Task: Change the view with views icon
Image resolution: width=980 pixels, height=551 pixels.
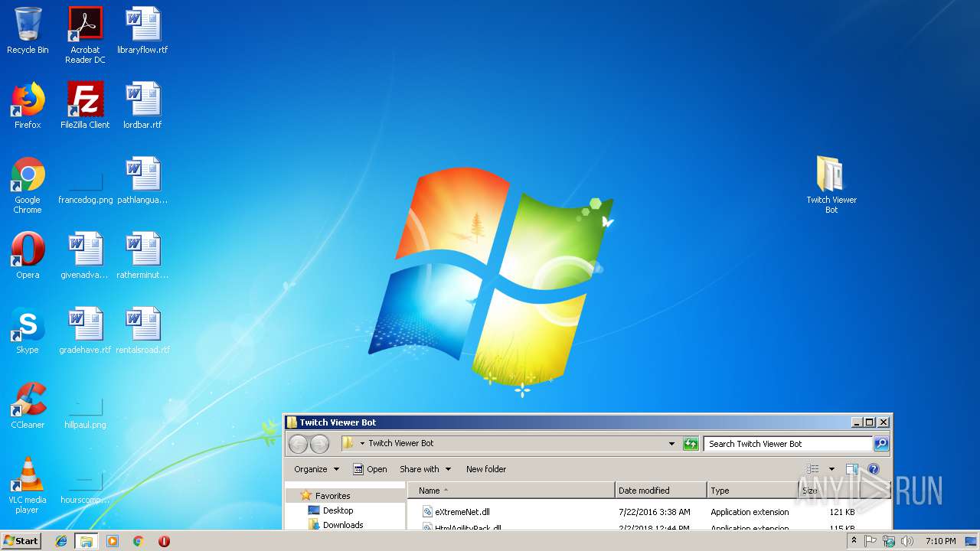Action: pyautogui.click(x=812, y=469)
